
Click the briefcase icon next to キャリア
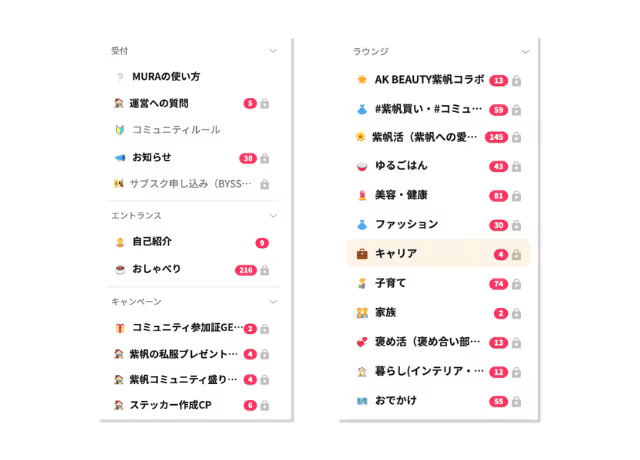coord(362,254)
